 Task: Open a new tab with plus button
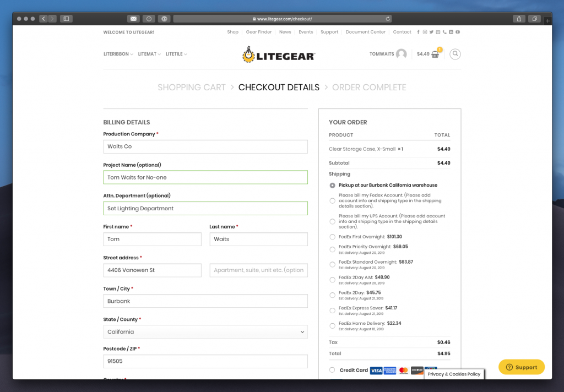[x=547, y=21]
